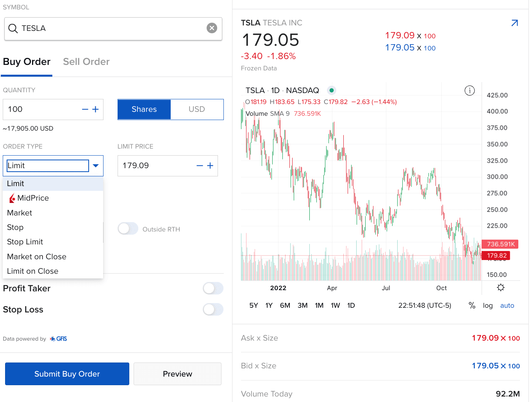The height and width of the screenshot is (402, 532).
Task: Decrease limit price with minus icon
Action: click(x=200, y=166)
